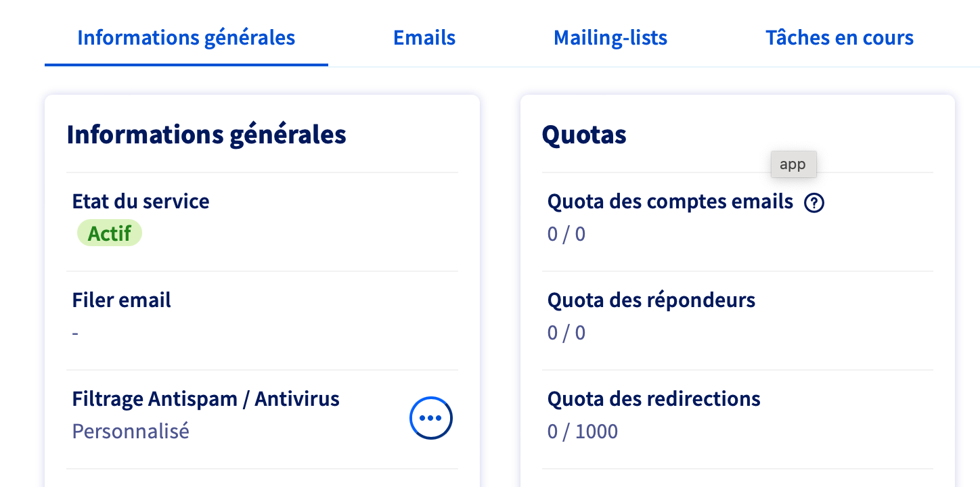Image resolution: width=980 pixels, height=487 pixels.
Task: Click the 0 / 0 value under comptes emails
Action: 566,234
